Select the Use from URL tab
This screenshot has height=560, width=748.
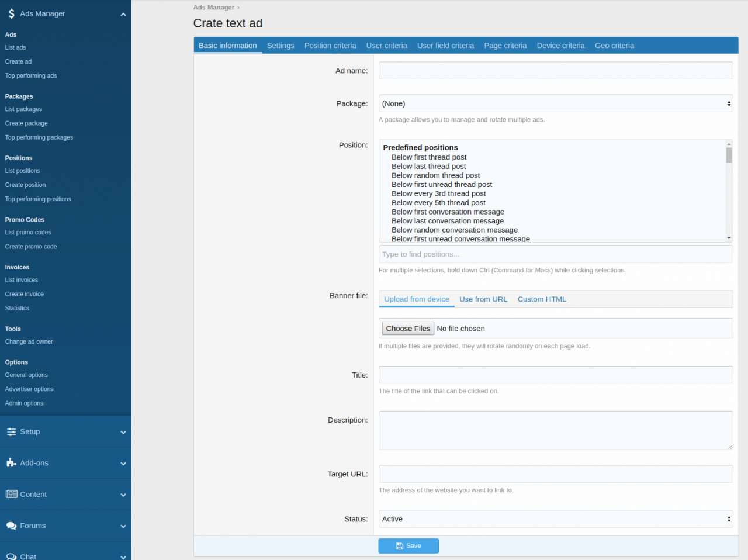point(483,299)
